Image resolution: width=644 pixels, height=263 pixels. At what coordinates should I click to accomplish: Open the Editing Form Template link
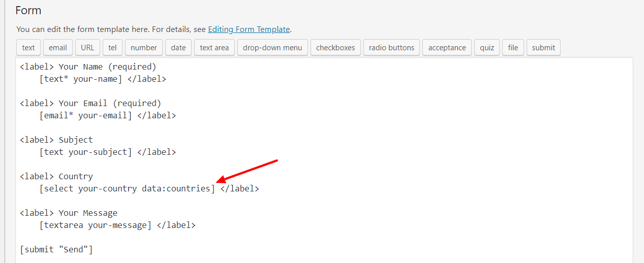(x=249, y=29)
